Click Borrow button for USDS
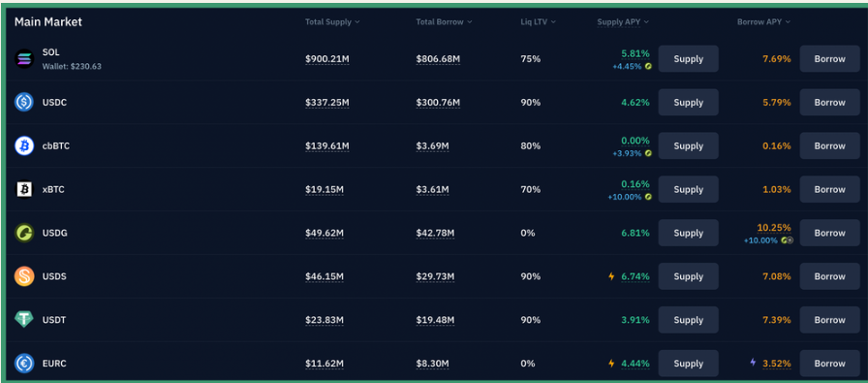This screenshot has height=383, width=868. tap(830, 276)
